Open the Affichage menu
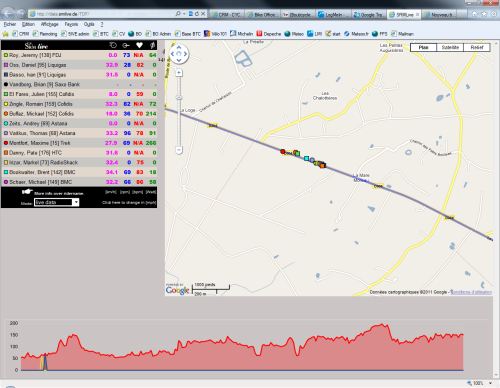Screen dimensions: 500x388 tap(49, 24)
